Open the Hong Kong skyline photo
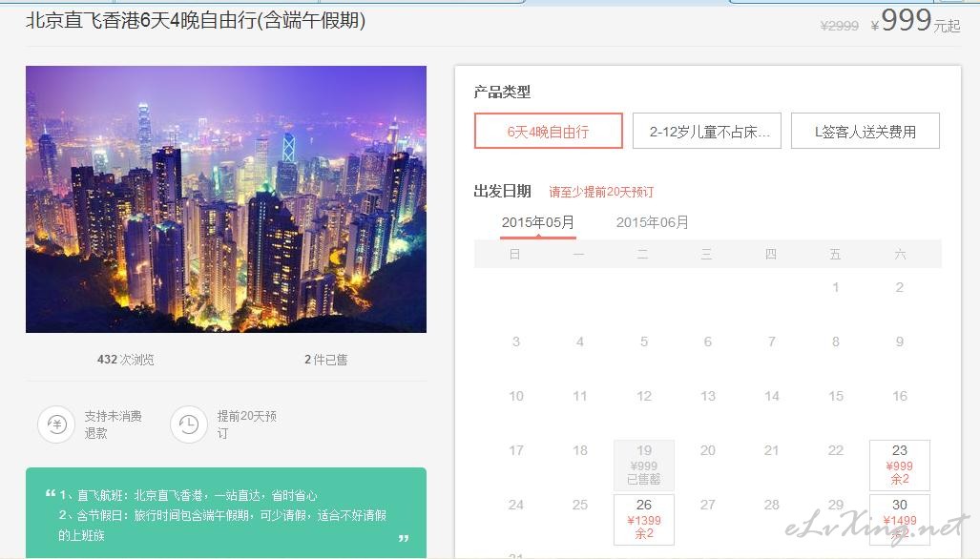 (225, 199)
